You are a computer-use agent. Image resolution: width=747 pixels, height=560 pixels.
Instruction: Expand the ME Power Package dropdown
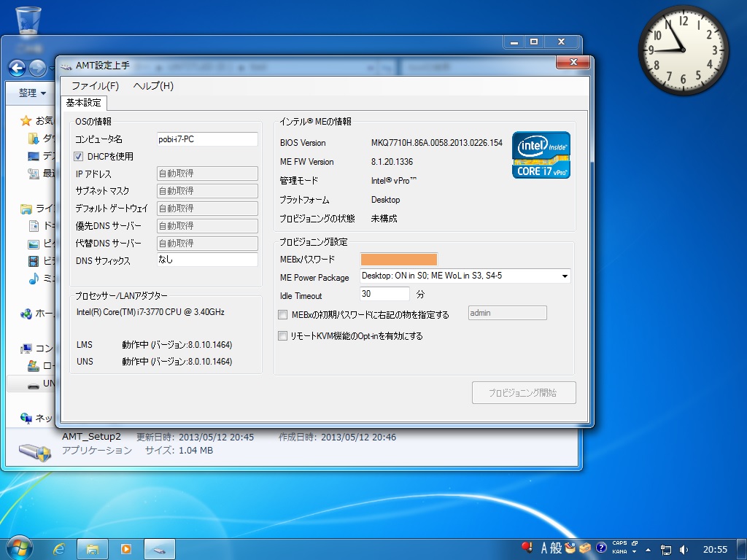click(564, 276)
